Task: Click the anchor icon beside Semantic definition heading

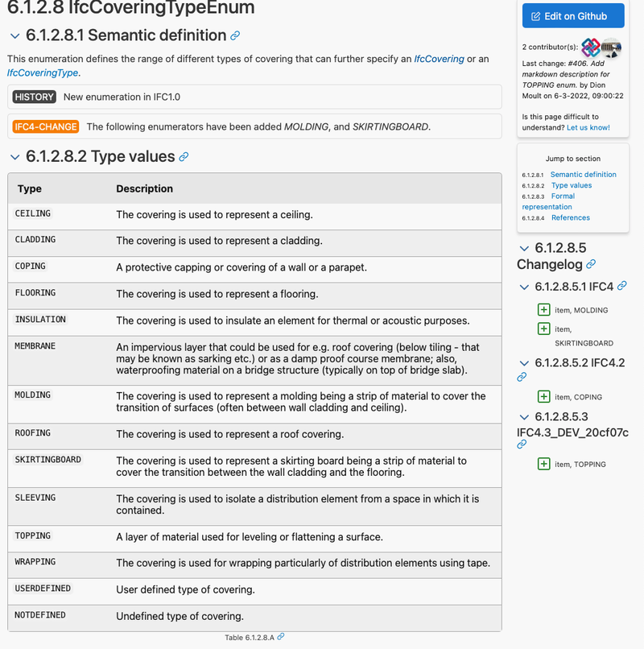Action: click(233, 35)
